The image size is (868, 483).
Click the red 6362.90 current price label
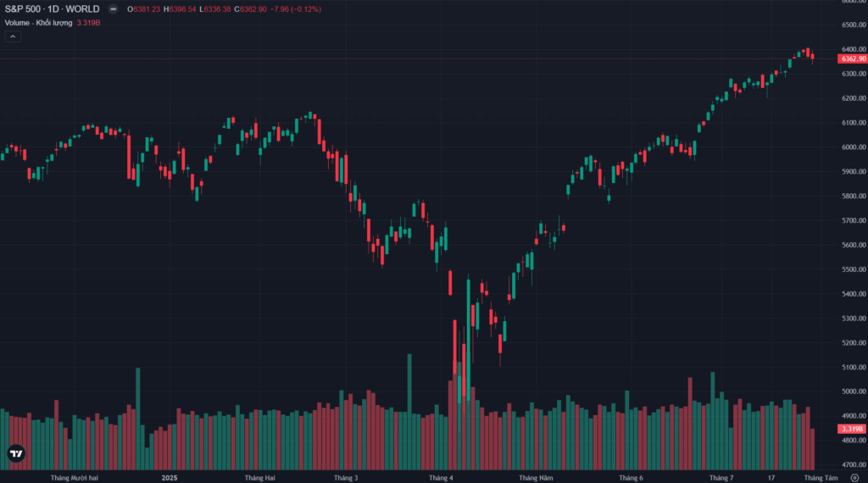[851, 59]
